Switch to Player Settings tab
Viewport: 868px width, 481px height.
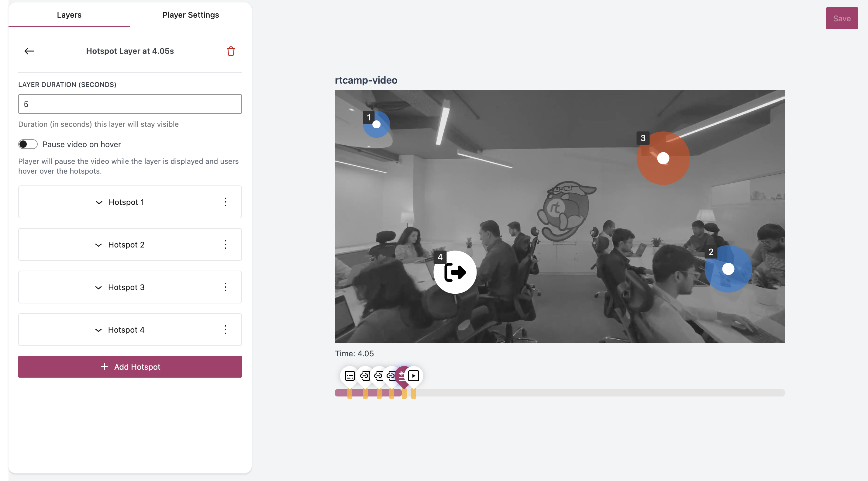tap(191, 14)
